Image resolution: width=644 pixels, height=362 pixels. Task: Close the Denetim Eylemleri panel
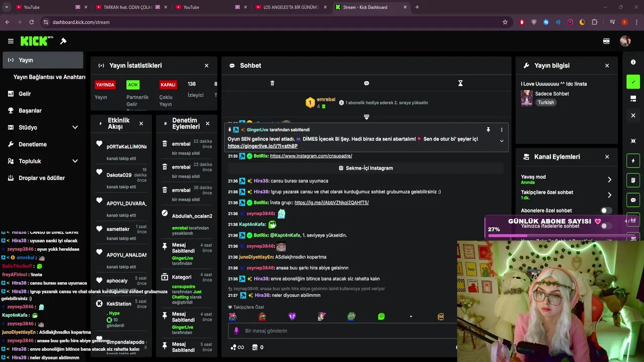(207, 123)
